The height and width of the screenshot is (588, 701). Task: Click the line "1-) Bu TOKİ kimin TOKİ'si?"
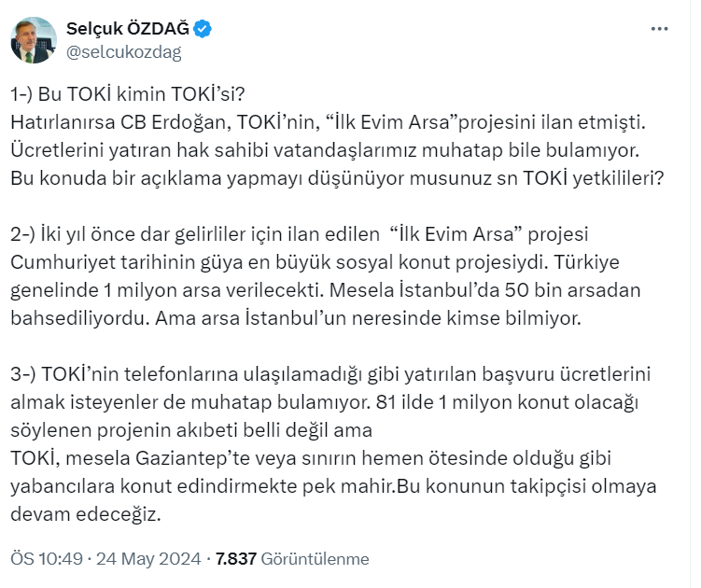click(132, 95)
